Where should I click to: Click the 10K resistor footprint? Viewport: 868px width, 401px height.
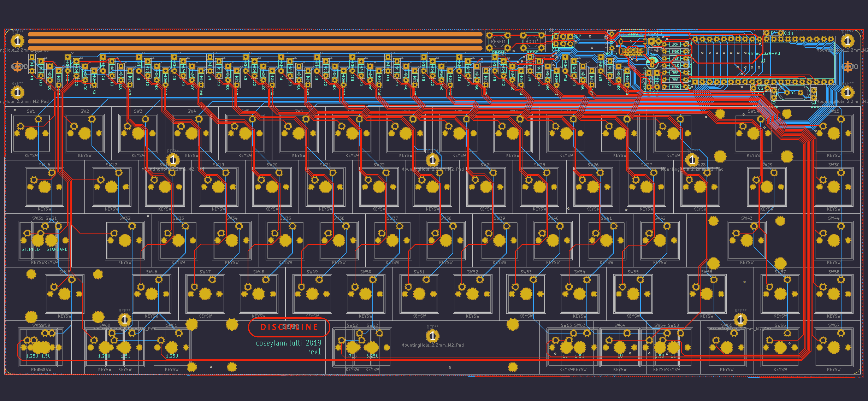point(675,45)
